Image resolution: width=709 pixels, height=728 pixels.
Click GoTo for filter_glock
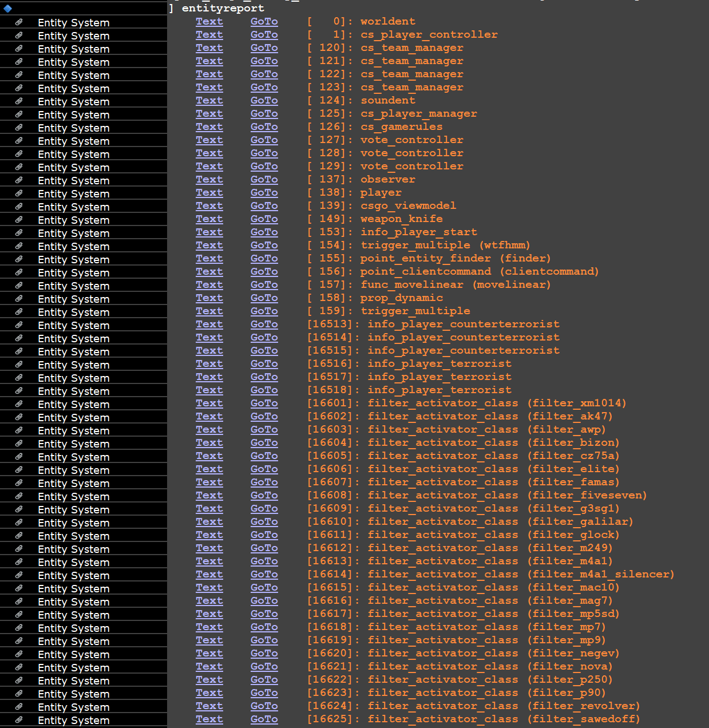(264, 535)
